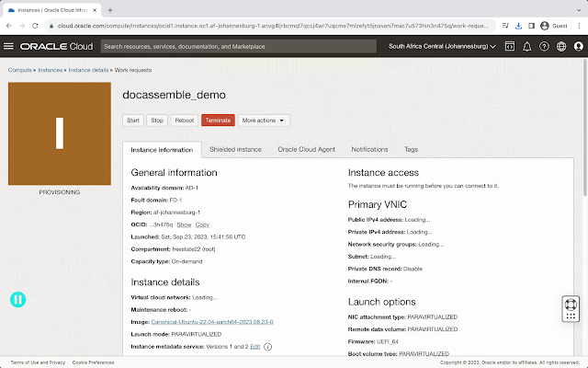Expand the South Africa Central region dropdown
This screenshot has height=368, width=588.
click(x=442, y=46)
